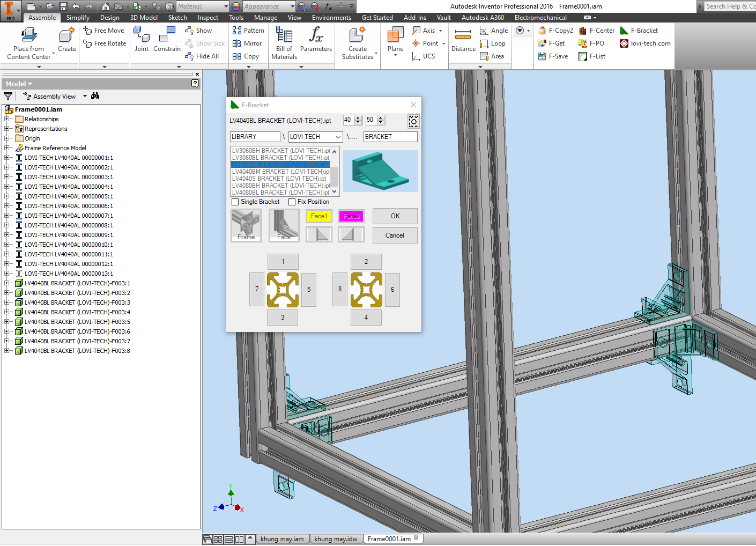Switch to khung may.idw document tab
Viewport: 756px width, 546px height.
(336, 539)
